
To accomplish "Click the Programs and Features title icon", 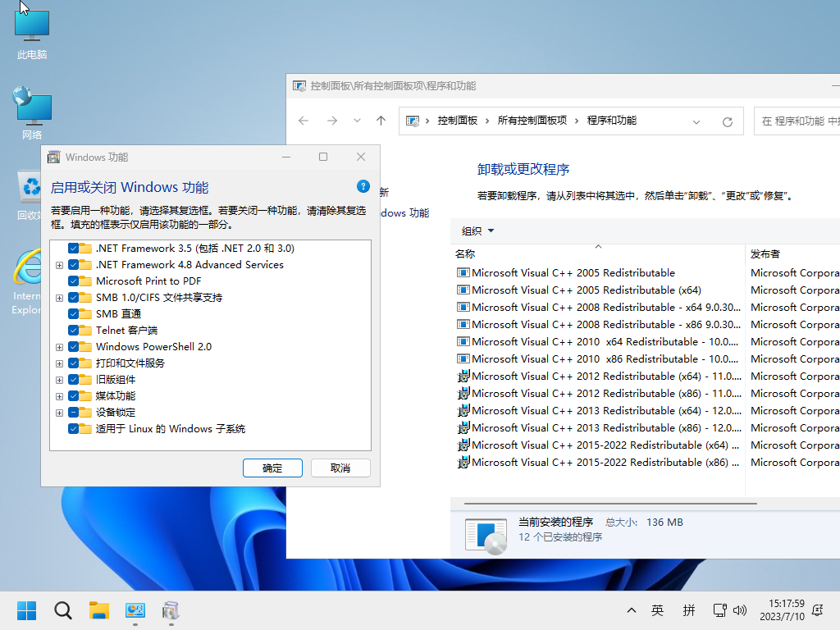I will point(299,85).
